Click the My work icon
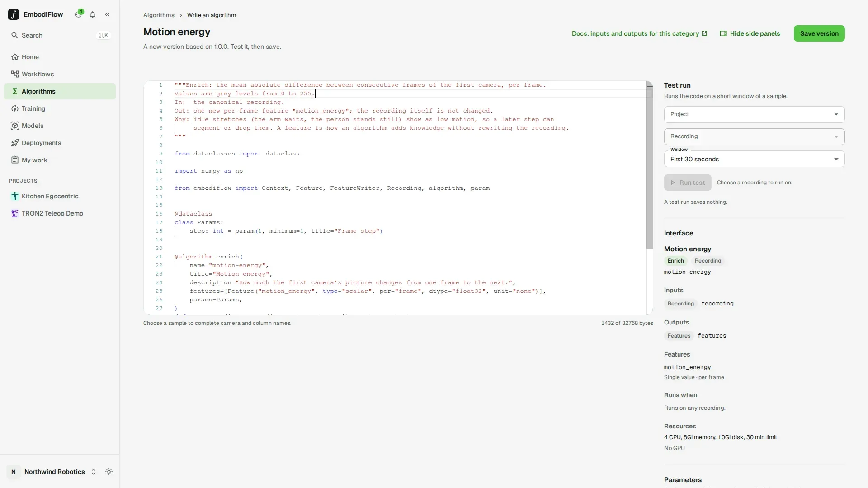The width and height of the screenshot is (868, 488). pos(15,160)
